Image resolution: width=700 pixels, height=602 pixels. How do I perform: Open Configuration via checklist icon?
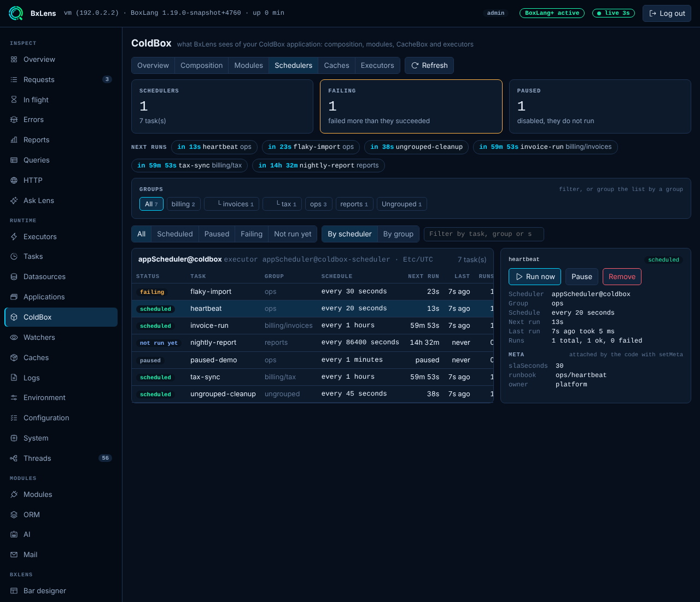click(x=14, y=418)
